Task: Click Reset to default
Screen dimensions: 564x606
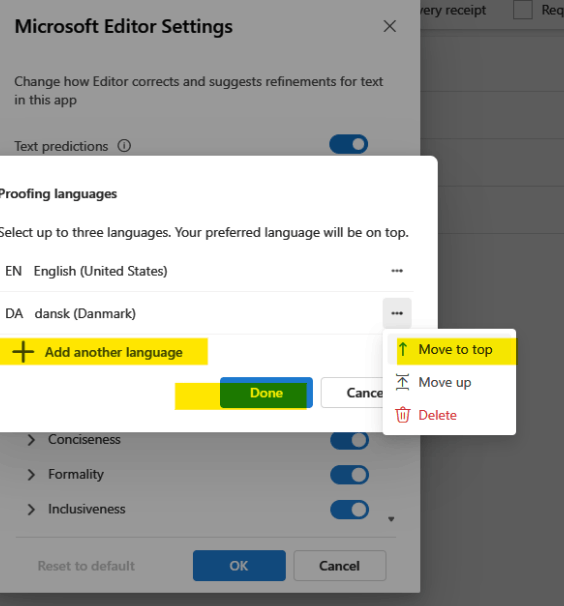Action: pyautogui.click(x=86, y=566)
